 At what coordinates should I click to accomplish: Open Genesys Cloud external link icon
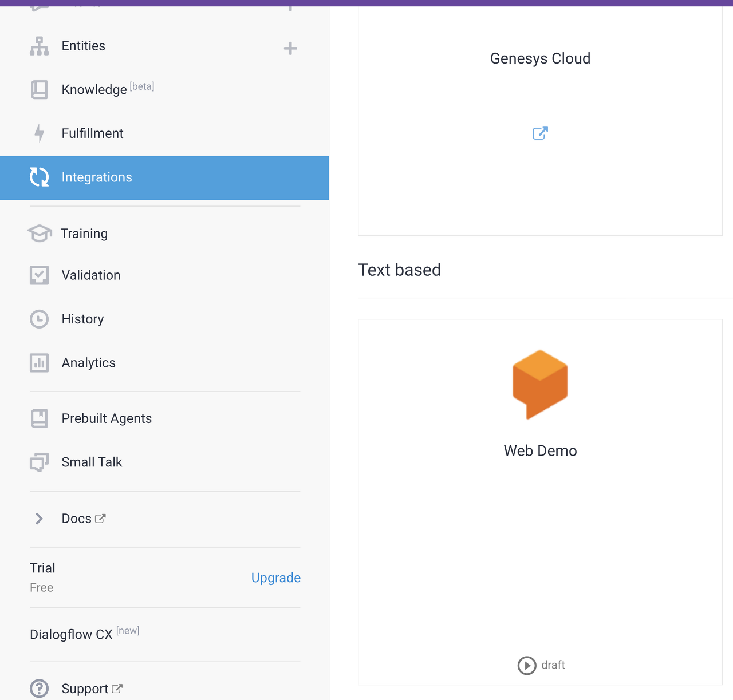pos(540,133)
